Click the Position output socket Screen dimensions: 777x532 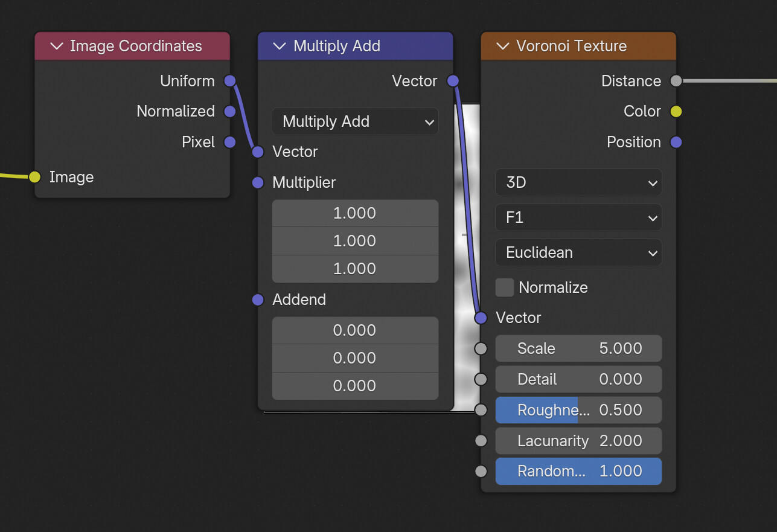(x=676, y=142)
